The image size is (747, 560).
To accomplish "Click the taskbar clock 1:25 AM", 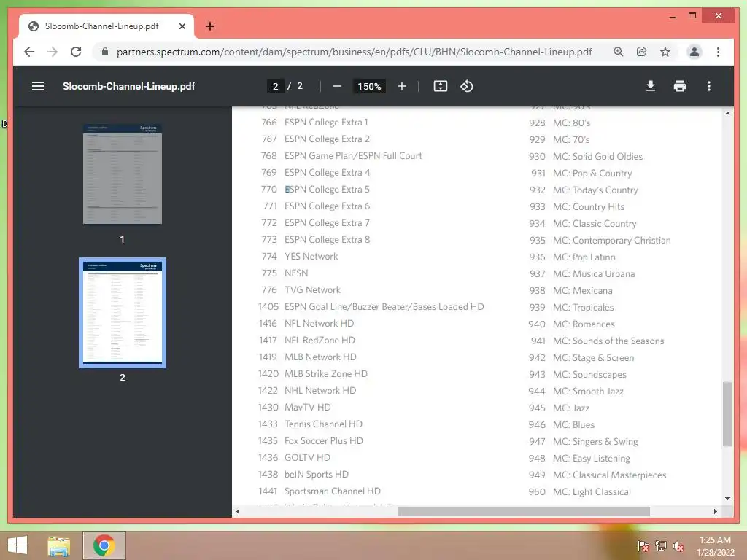I will pos(715,540).
